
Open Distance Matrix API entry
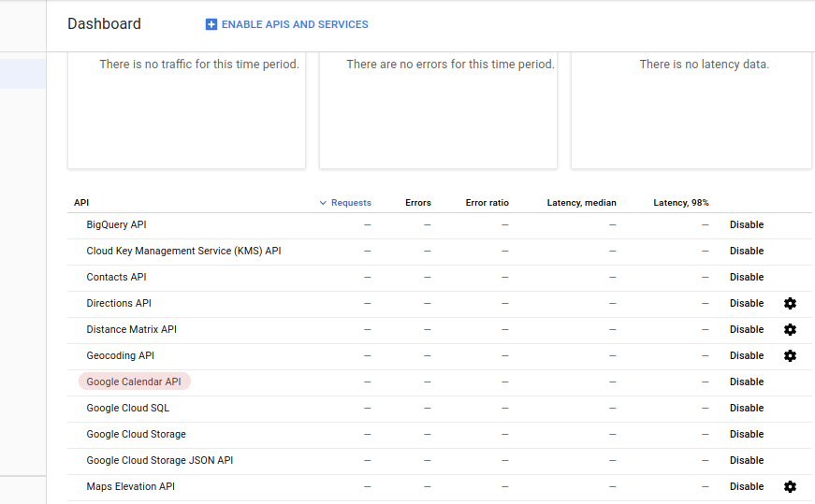click(x=132, y=329)
